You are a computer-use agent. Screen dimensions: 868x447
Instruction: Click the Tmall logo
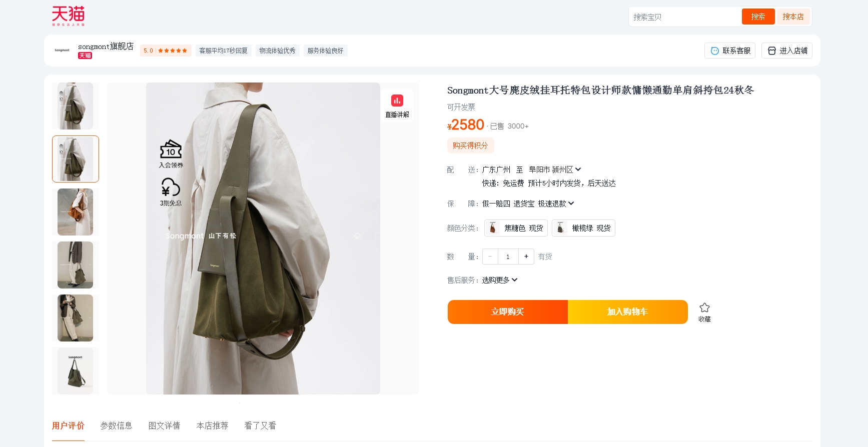point(69,16)
